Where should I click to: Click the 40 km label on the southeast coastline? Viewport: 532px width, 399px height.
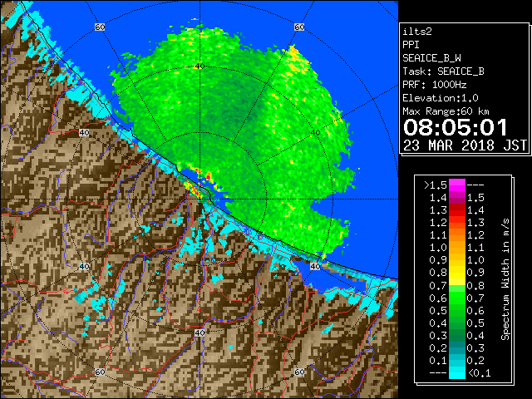tap(316, 266)
